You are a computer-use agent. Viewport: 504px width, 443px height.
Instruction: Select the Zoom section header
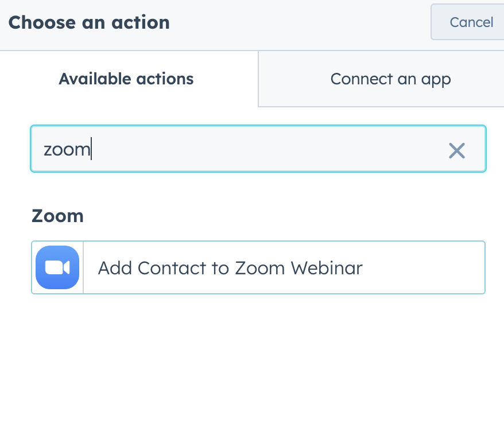pyautogui.click(x=57, y=216)
